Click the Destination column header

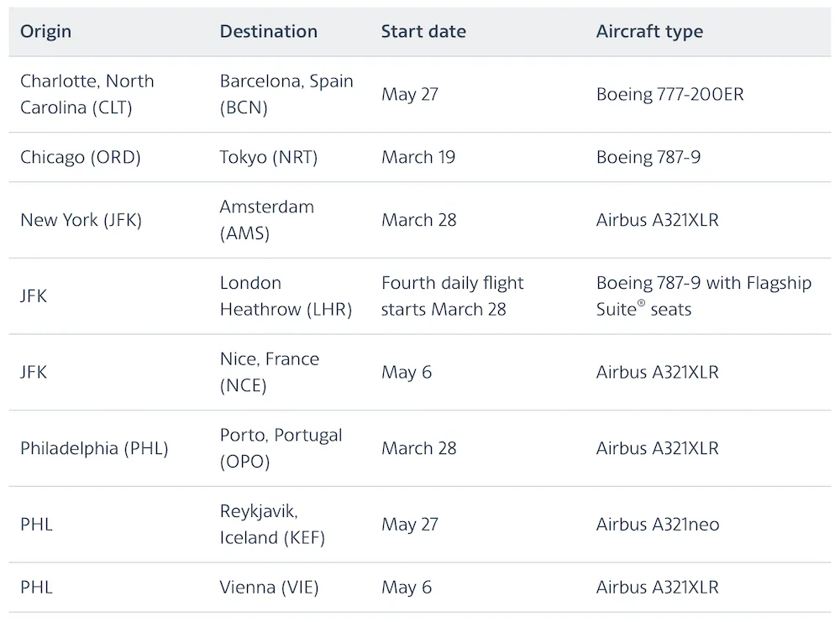269,31
